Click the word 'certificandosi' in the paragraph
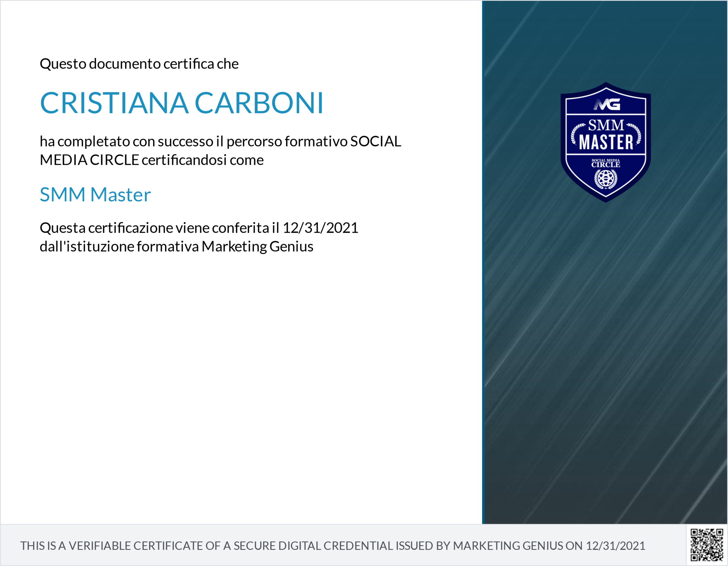This screenshot has height=566, width=728. pyautogui.click(x=184, y=160)
